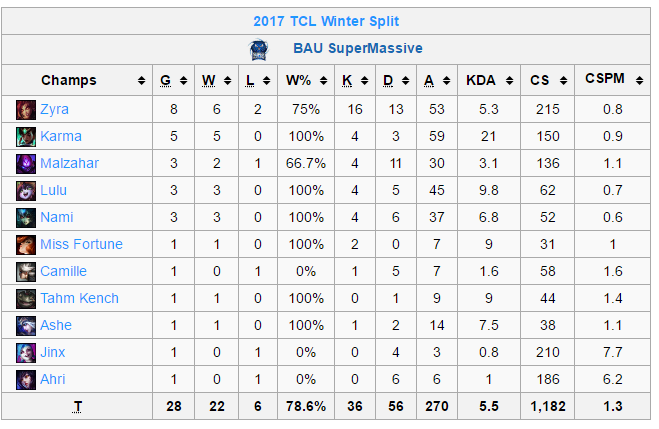Sort by CS column sort arrows
Screen dimensions: 659x429
(563, 81)
